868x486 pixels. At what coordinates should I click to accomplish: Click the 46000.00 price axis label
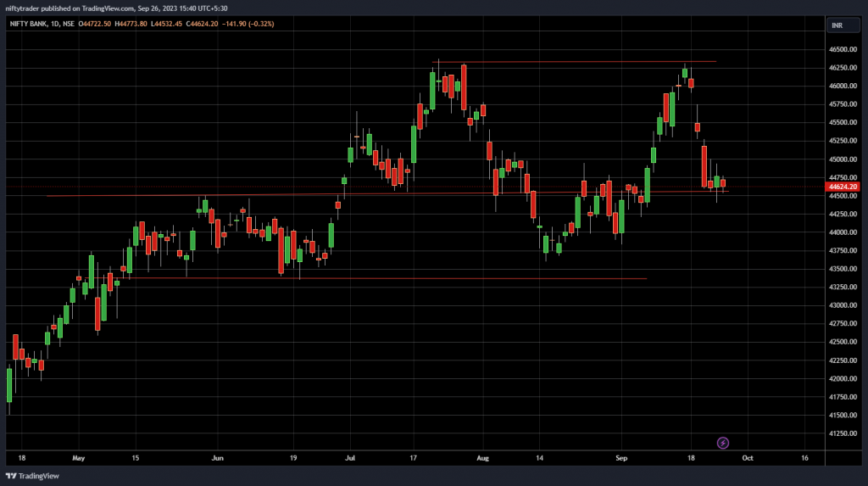843,86
